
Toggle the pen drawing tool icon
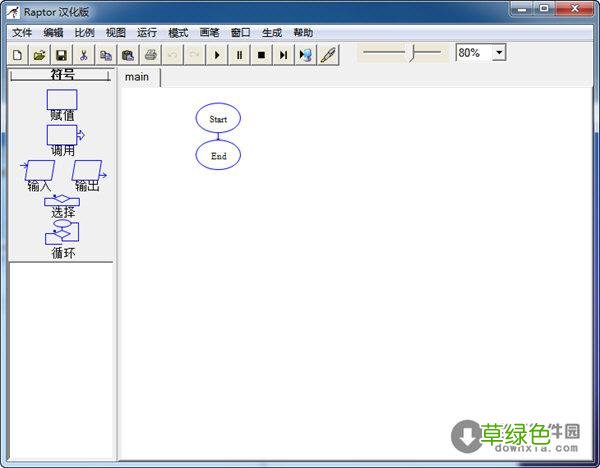pos(328,54)
